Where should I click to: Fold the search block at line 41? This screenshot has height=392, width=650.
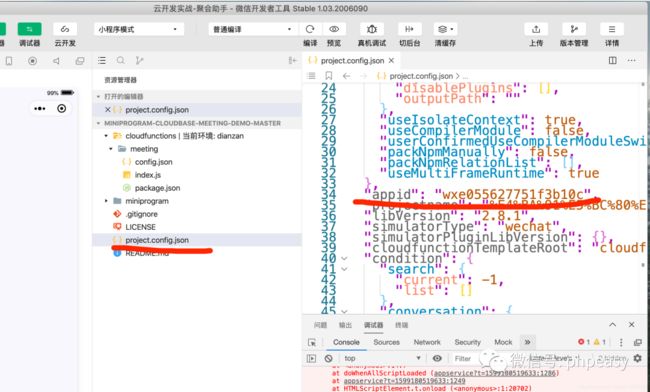click(344, 269)
